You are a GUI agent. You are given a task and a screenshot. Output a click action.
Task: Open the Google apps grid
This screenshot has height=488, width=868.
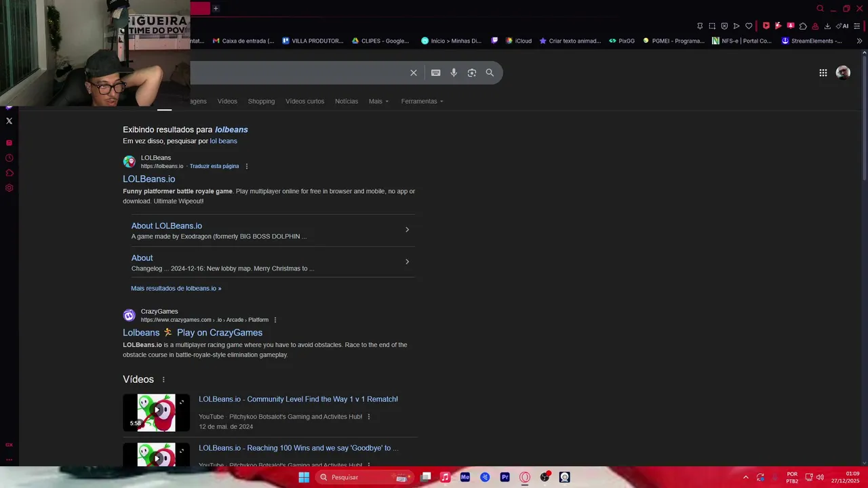[x=823, y=73]
